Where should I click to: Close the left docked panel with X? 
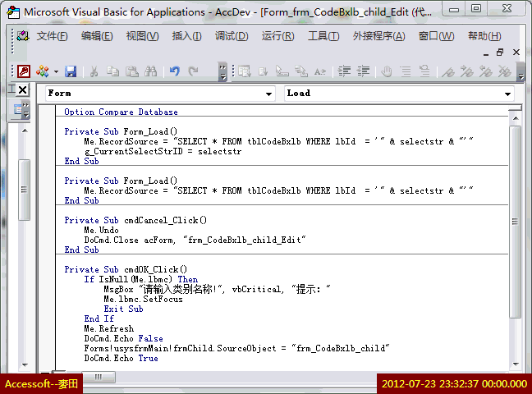coord(23,90)
